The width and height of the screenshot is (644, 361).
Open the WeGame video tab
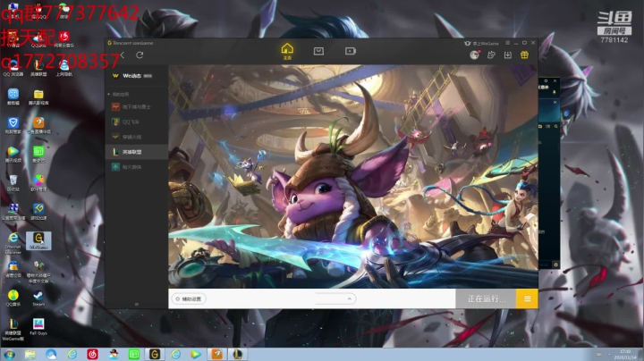tap(351, 51)
